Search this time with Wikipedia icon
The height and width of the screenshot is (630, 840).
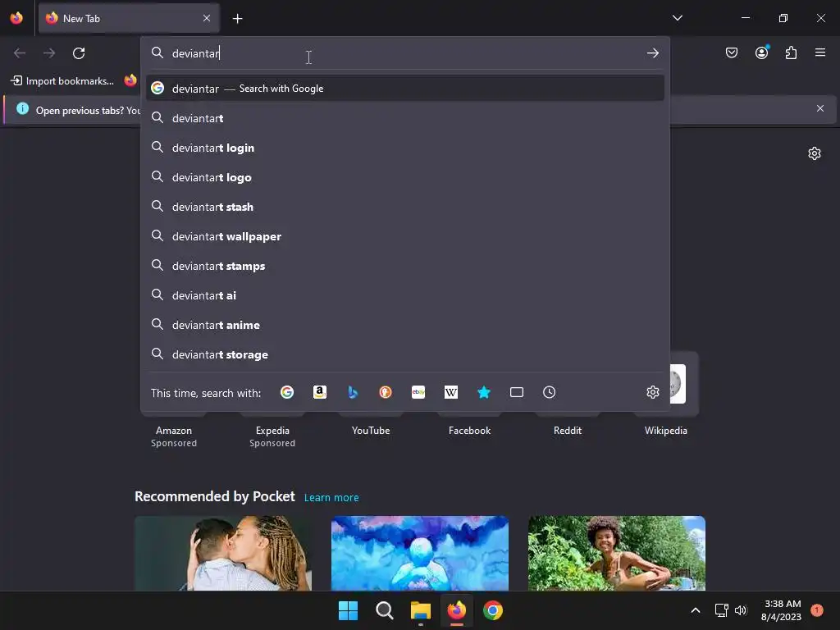point(451,392)
